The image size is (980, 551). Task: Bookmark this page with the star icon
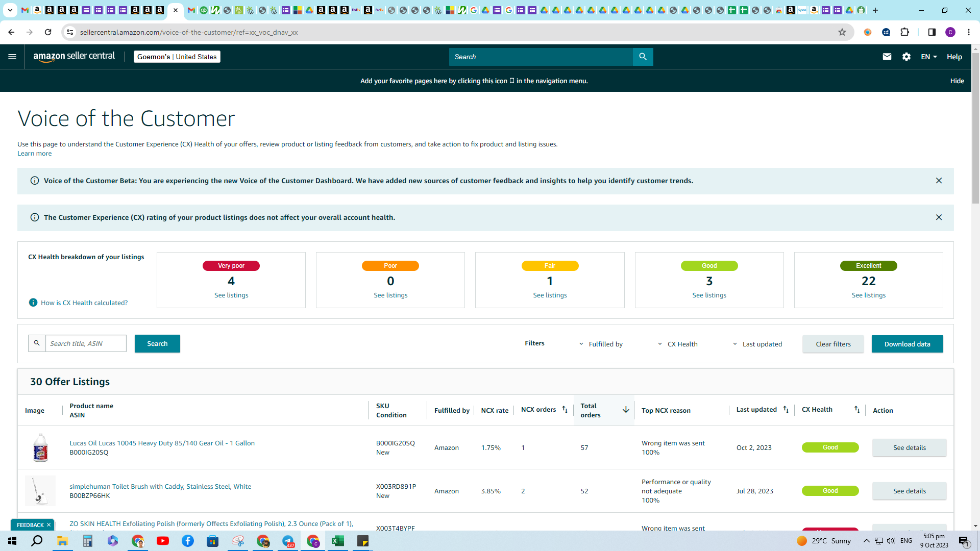[x=842, y=32]
